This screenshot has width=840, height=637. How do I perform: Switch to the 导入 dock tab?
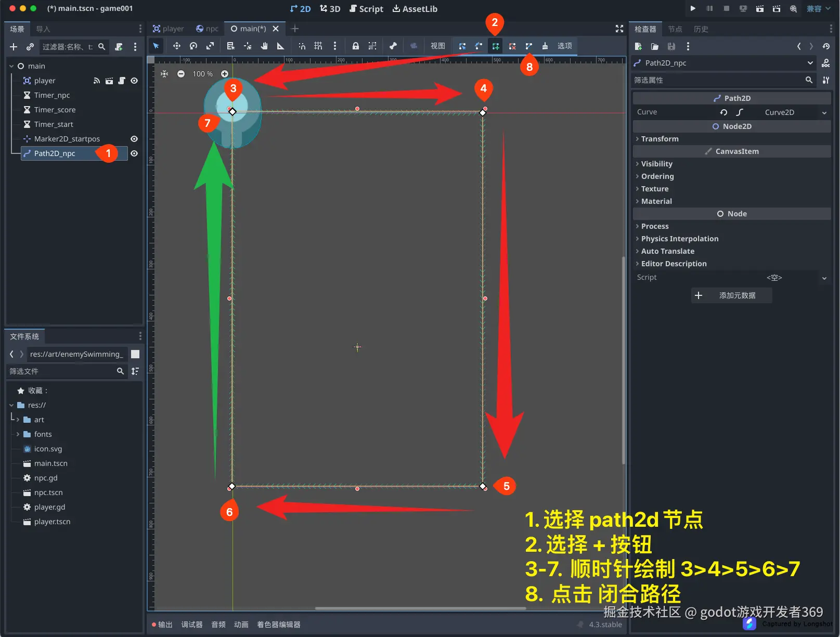tap(43, 29)
